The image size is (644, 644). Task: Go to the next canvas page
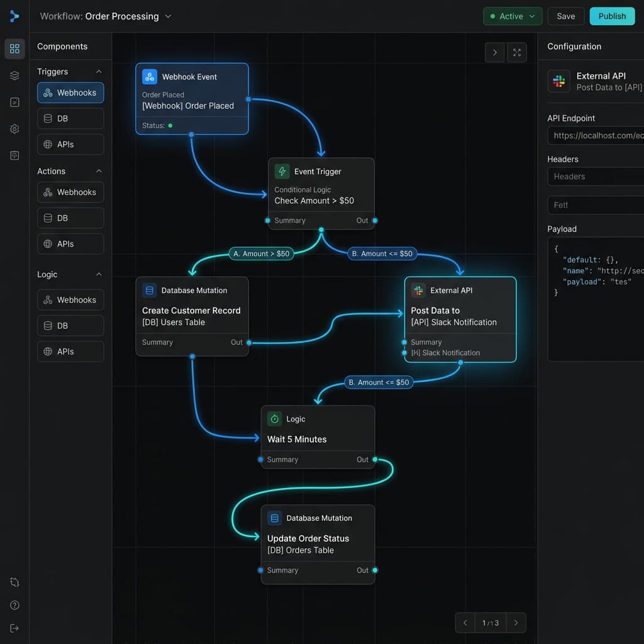pyautogui.click(x=516, y=623)
